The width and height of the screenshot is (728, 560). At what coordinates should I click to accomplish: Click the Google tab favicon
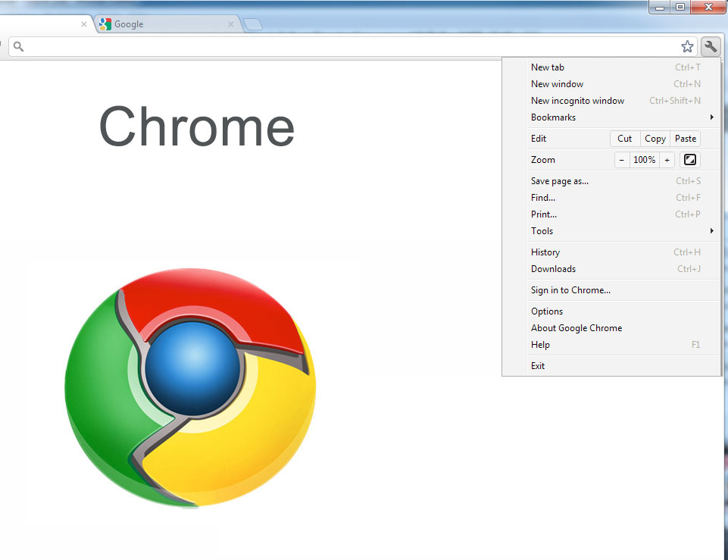(x=105, y=24)
